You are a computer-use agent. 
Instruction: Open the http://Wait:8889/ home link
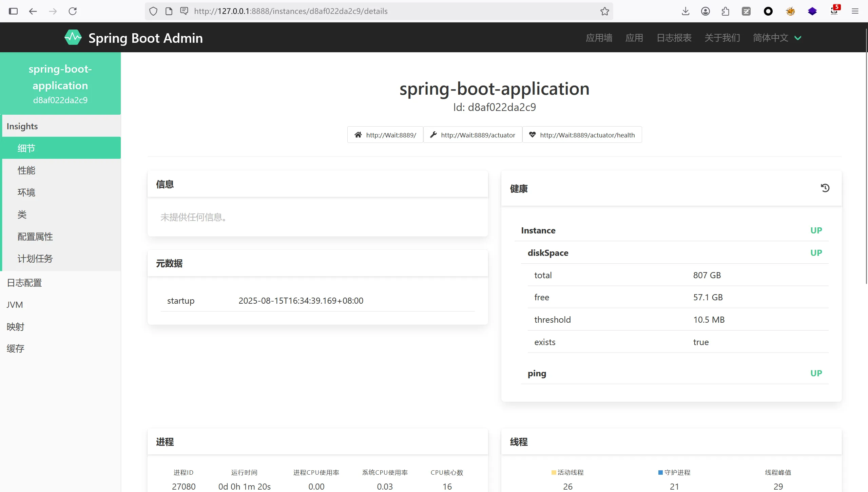click(385, 135)
